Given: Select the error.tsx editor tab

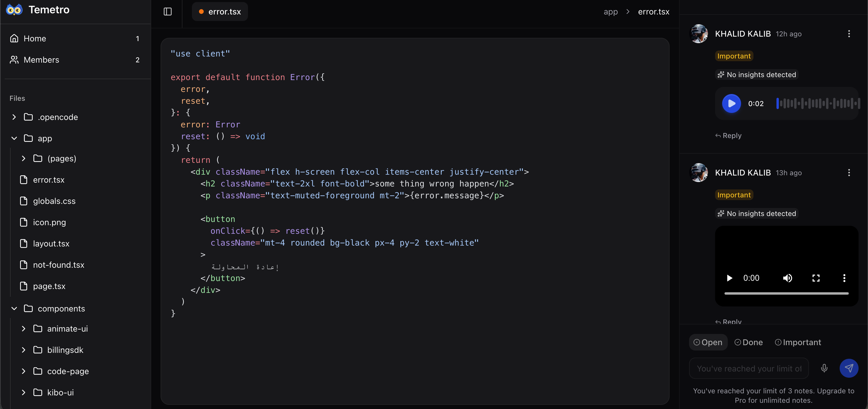Looking at the screenshot, I should [x=219, y=11].
